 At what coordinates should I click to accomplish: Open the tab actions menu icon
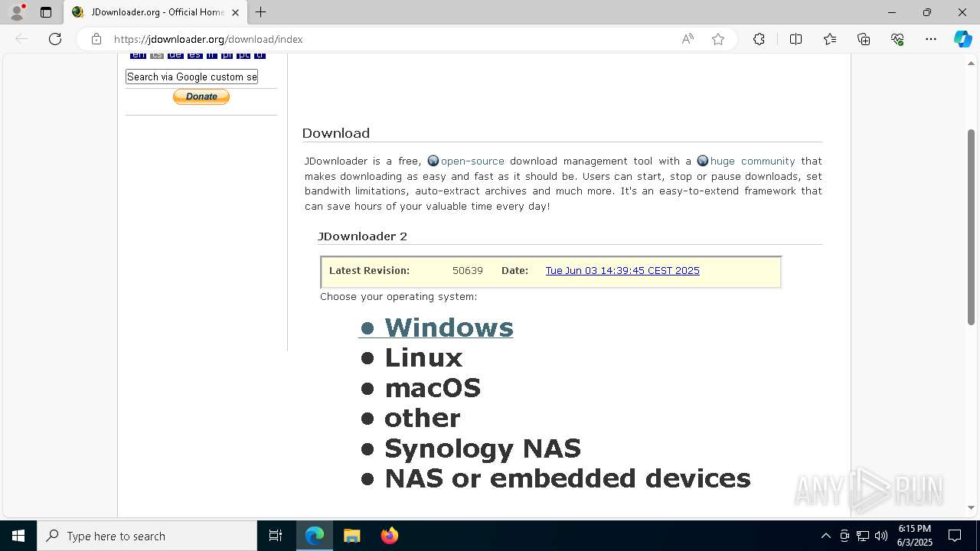(x=46, y=12)
